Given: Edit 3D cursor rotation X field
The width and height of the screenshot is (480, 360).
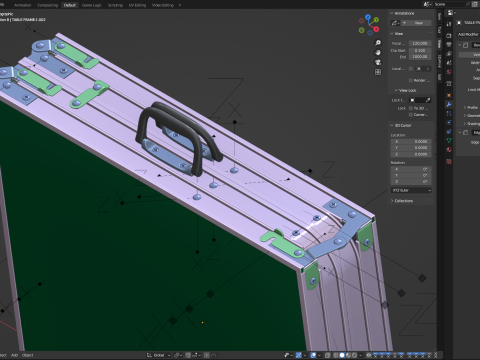Looking at the screenshot, I should [x=411, y=169].
